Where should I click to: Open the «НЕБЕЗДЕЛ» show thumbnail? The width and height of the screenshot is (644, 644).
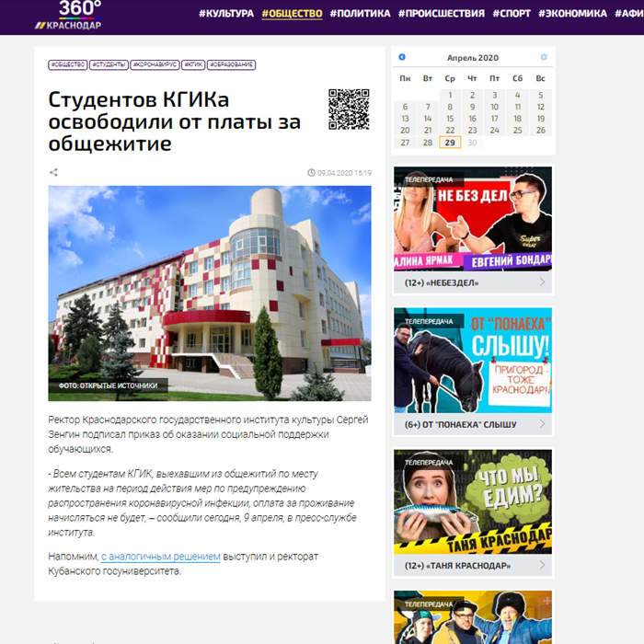(x=473, y=219)
